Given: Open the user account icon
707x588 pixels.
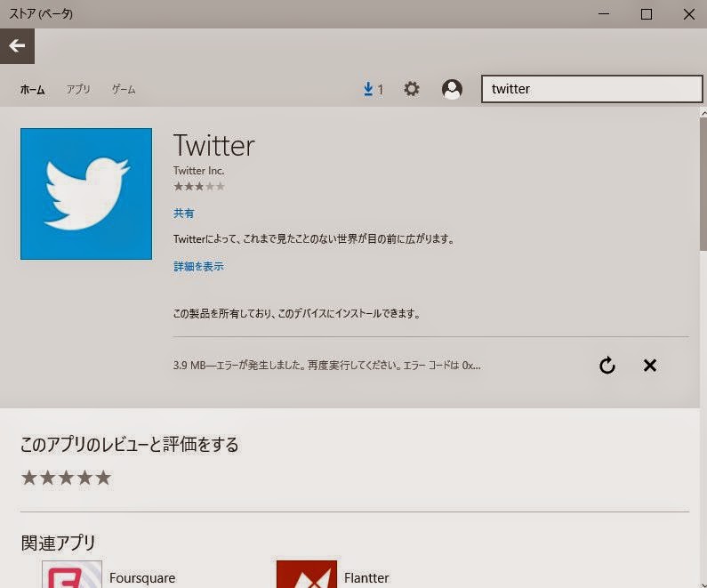Looking at the screenshot, I should click(452, 89).
